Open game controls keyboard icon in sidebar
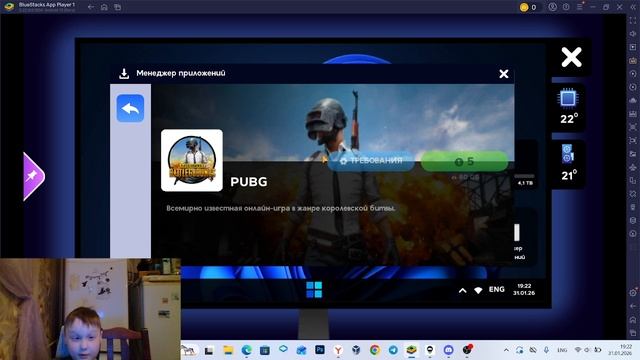This screenshot has height=360, width=640. point(633,61)
